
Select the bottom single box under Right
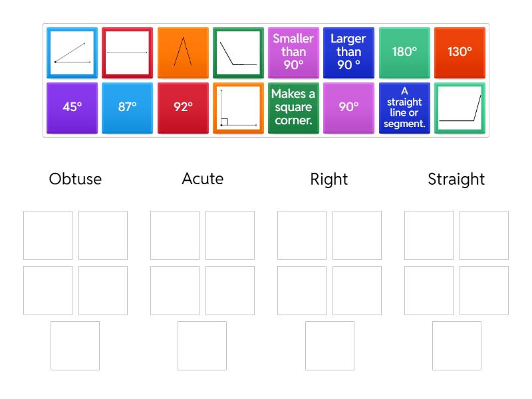tap(330, 346)
